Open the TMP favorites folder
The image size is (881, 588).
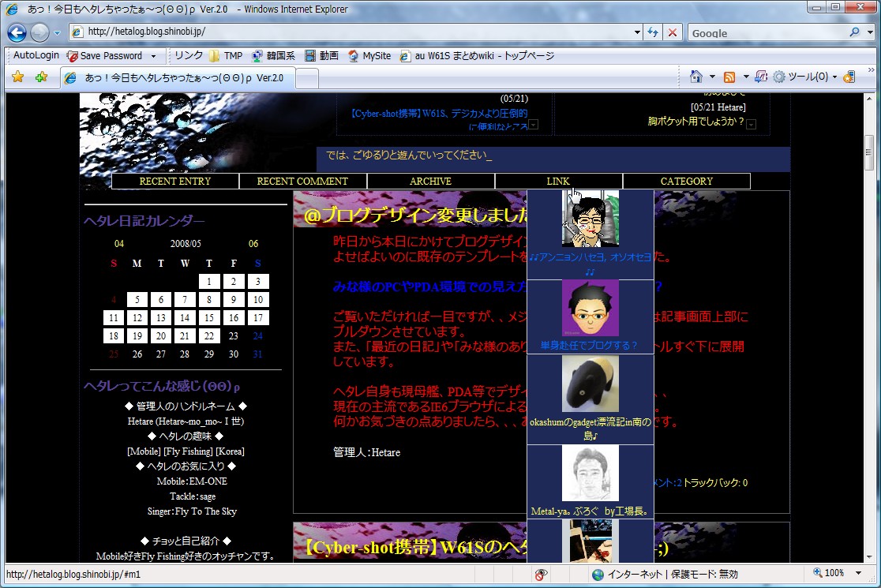pos(226,55)
